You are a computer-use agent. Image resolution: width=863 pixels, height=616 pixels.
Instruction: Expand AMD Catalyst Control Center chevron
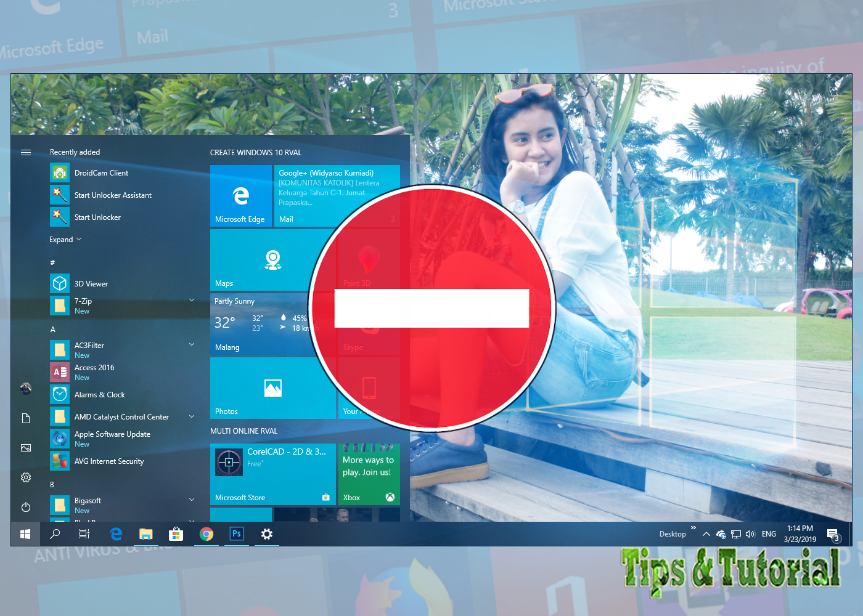[192, 416]
